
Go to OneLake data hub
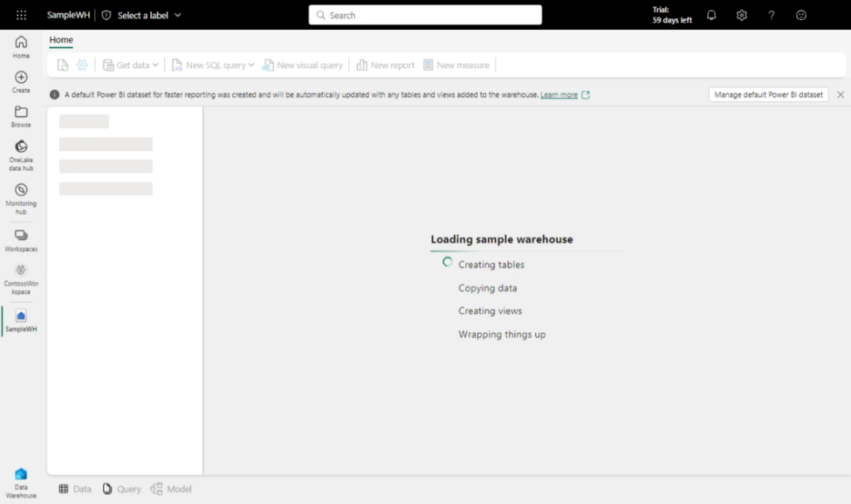coord(21,154)
